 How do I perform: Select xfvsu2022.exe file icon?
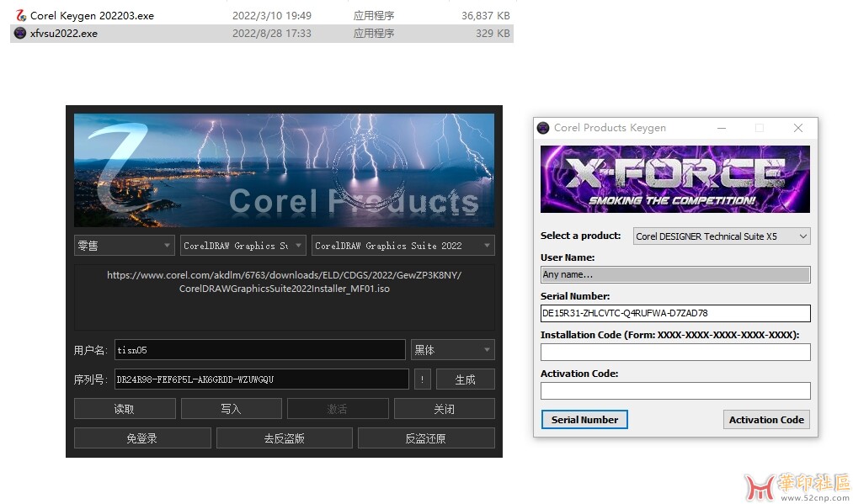coord(20,33)
